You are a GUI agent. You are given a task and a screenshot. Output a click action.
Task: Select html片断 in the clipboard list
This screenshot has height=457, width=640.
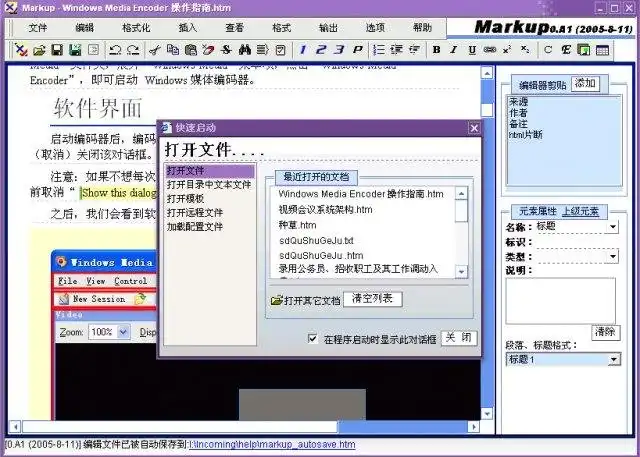coord(526,135)
